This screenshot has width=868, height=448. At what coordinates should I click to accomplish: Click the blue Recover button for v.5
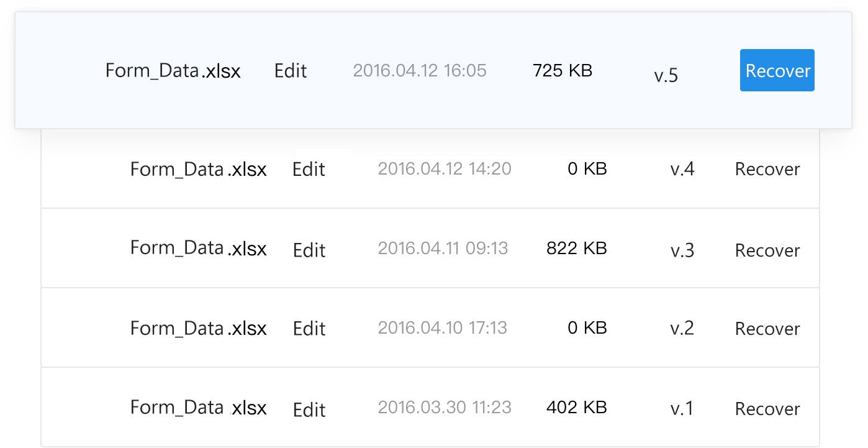(777, 71)
